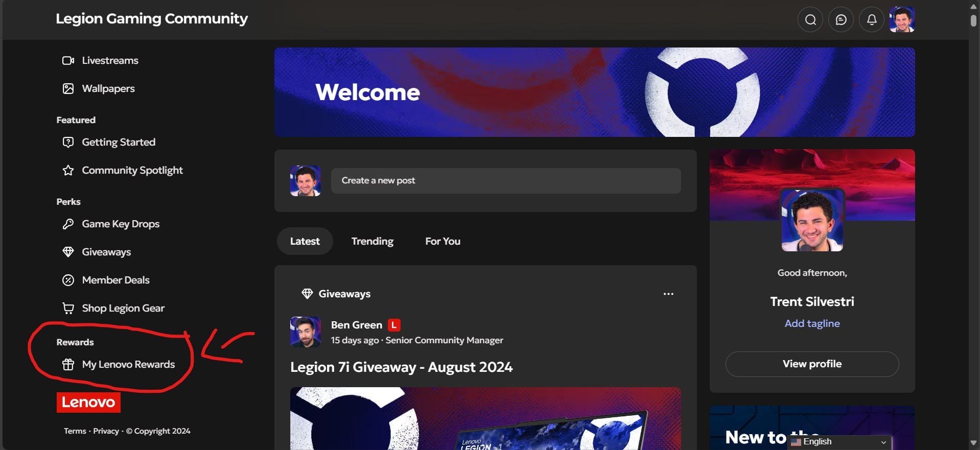Switch to the Trending tab
980x450 pixels.
pyautogui.click(x=372, y=241)
